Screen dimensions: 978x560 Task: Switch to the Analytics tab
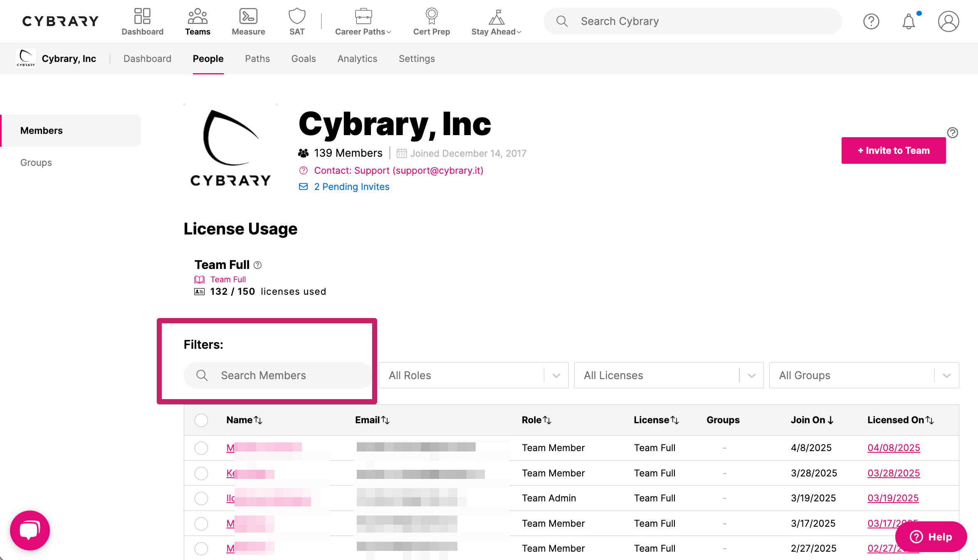pyautogui.click(x=357, y=59)
